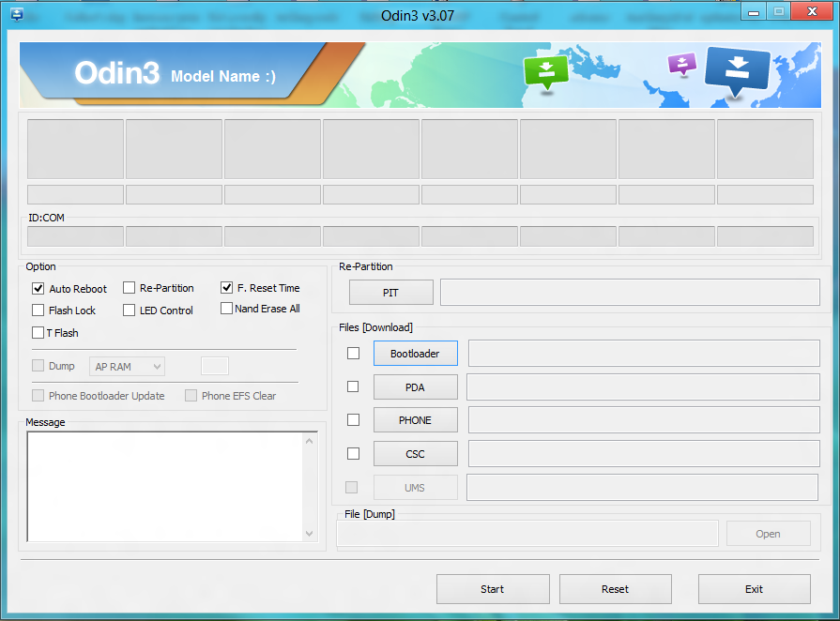Tick the Flash Lock checkbox
This screenshot has width=840, height=621.
pyautogui.click(x=38, y=310)
